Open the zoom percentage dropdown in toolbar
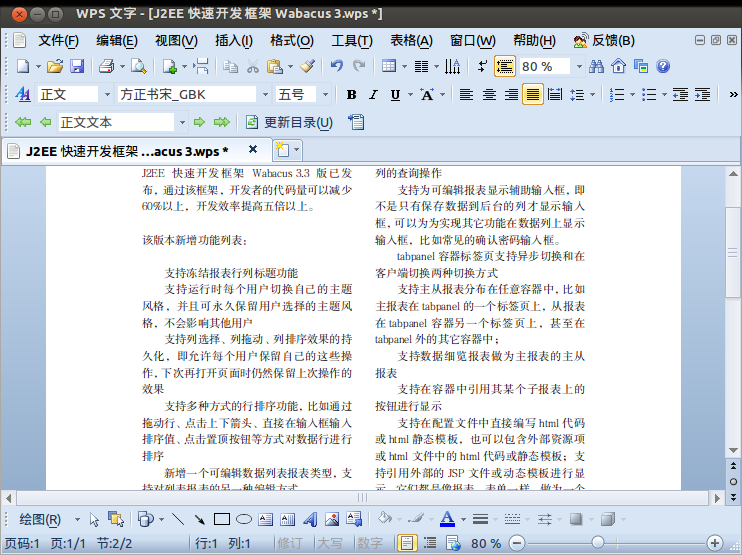742x555 pixels. [x=579, y=66]
